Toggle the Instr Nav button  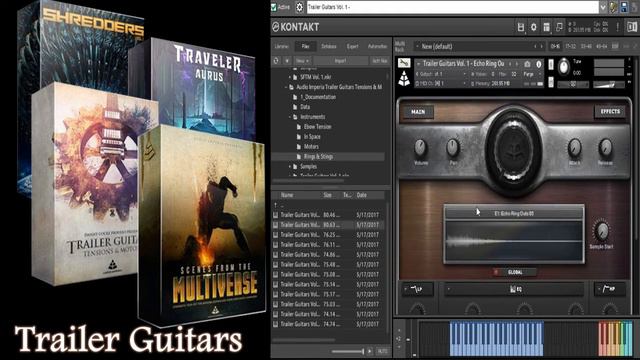pos(380,61)
